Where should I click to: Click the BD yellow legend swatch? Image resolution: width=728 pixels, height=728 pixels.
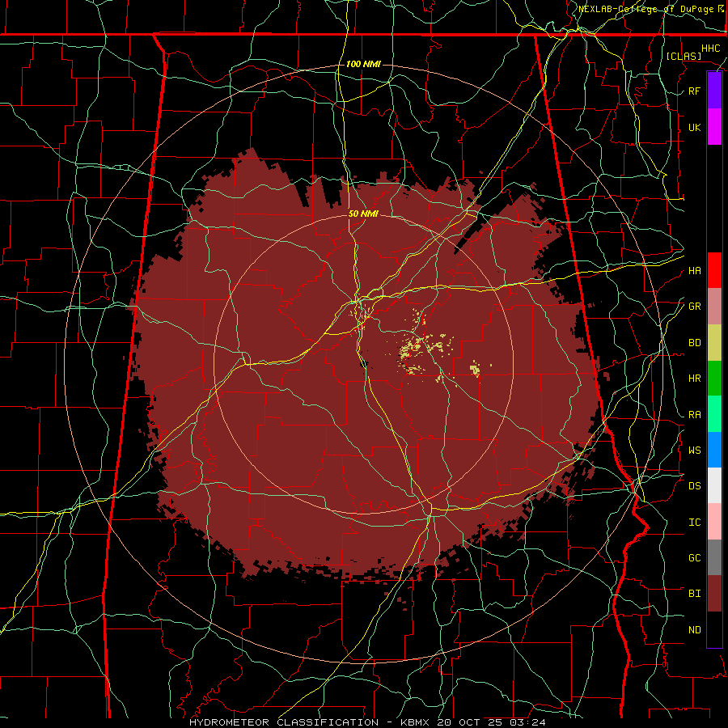714,343
